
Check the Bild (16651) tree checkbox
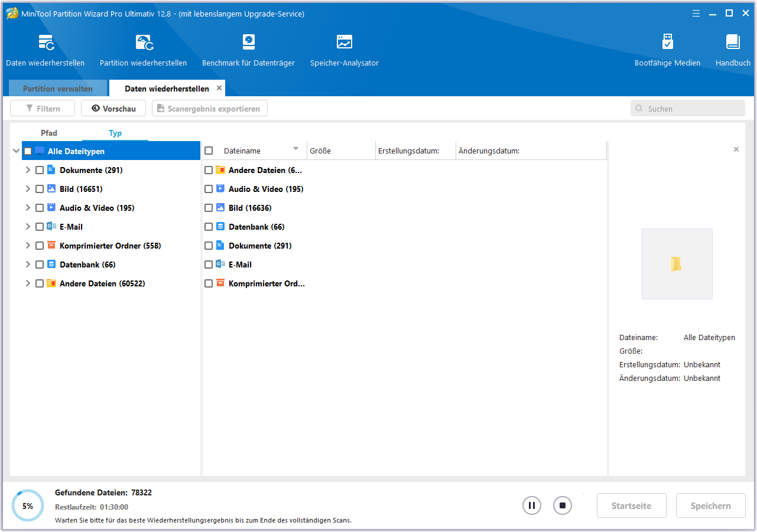tap(40, 189)
